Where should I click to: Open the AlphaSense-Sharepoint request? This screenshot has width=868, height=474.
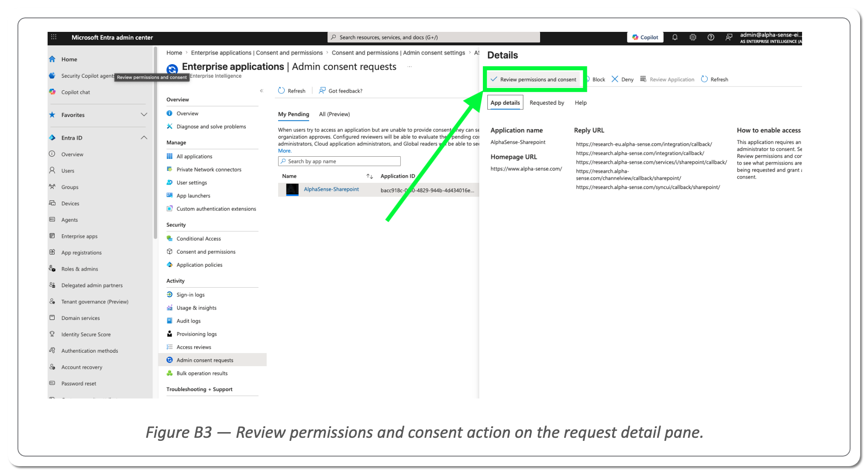[331, 189]
